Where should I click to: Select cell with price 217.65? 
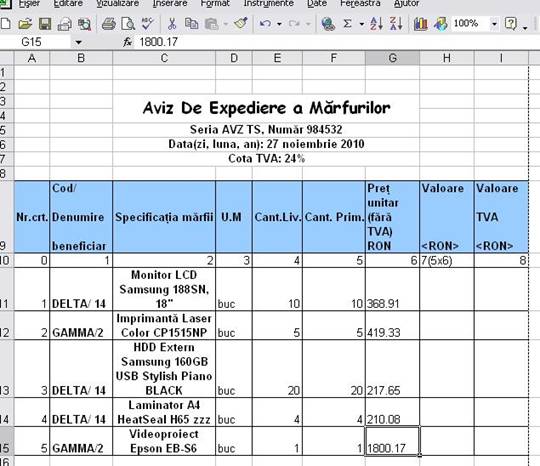pos(392,369)
